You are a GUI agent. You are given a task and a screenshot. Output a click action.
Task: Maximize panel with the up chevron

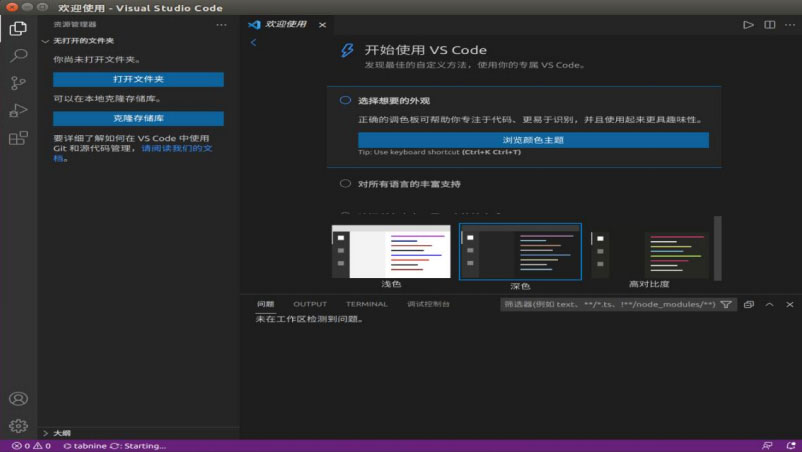(x=769, y=304)
